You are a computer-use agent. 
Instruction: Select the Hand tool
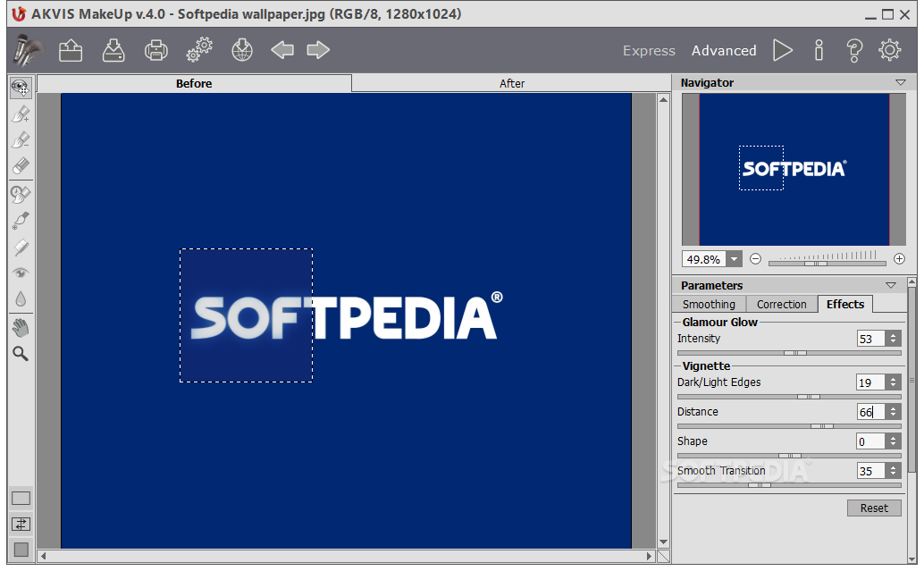[x=21, y=328]
